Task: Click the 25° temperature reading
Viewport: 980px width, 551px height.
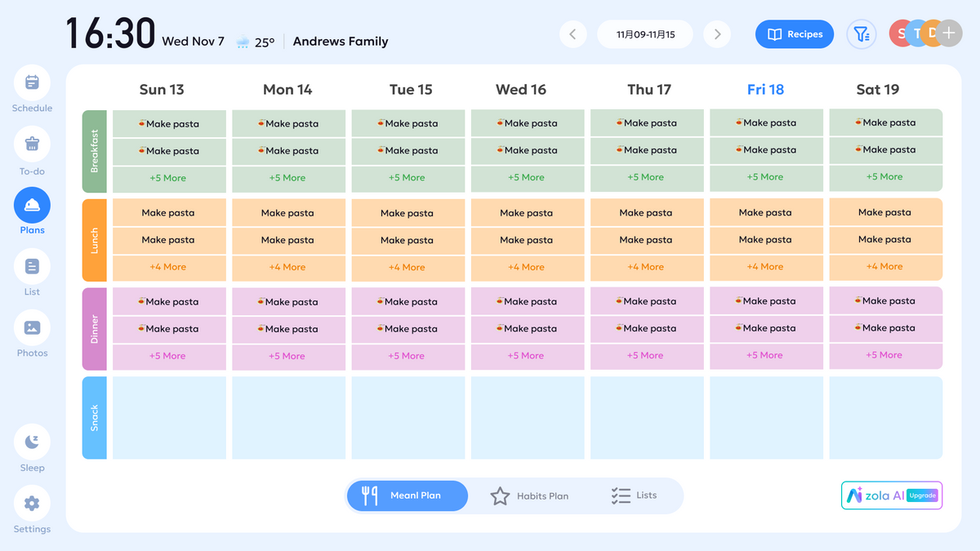Action: [x=265, y=42]
